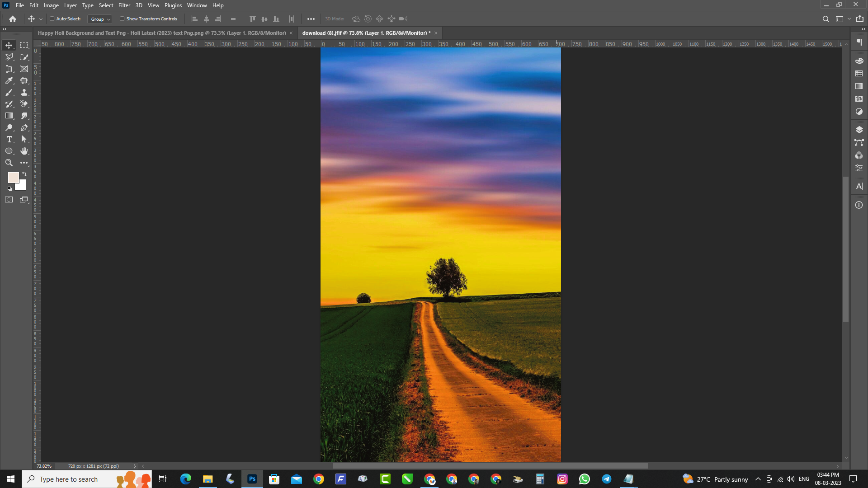This screenshot has width=868, height=488.
Task: Enable the Auto-Select checkbox
Action: (x=52, y=19)
